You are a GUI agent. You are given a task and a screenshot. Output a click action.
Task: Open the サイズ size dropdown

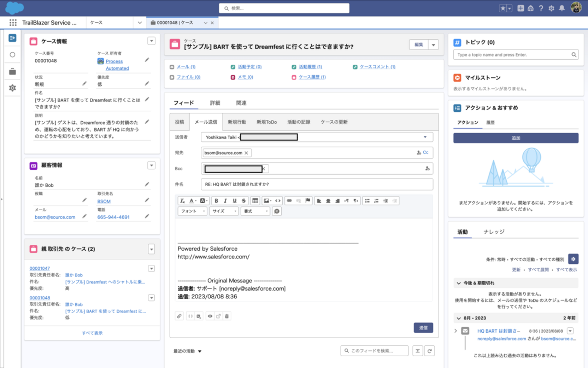click(223, 211)
